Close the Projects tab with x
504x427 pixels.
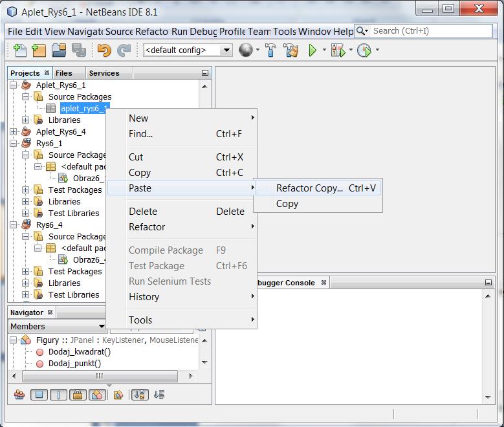pyautogui.click(x=47, y=72)
